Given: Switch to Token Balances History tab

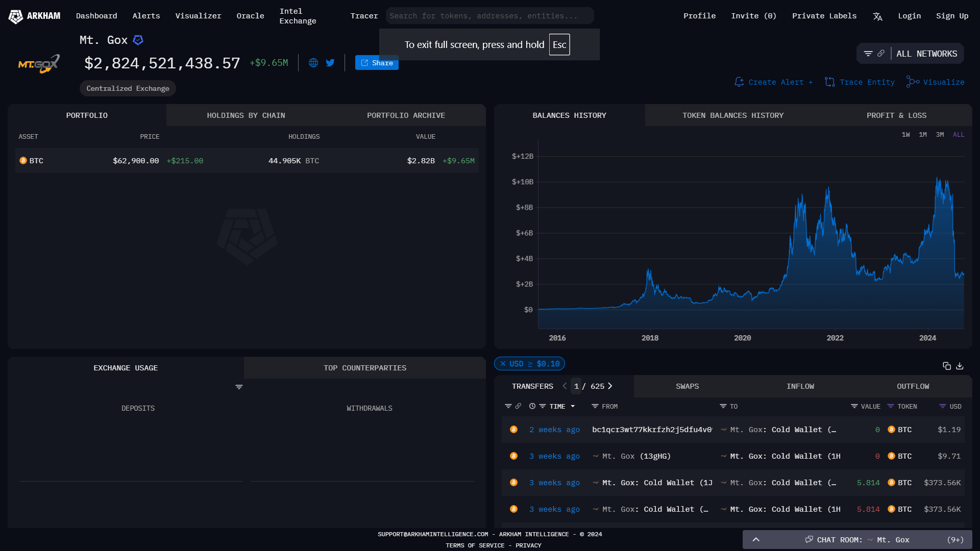Looking at the screenshot, I should pyautogui.click(x=733, y=115).
